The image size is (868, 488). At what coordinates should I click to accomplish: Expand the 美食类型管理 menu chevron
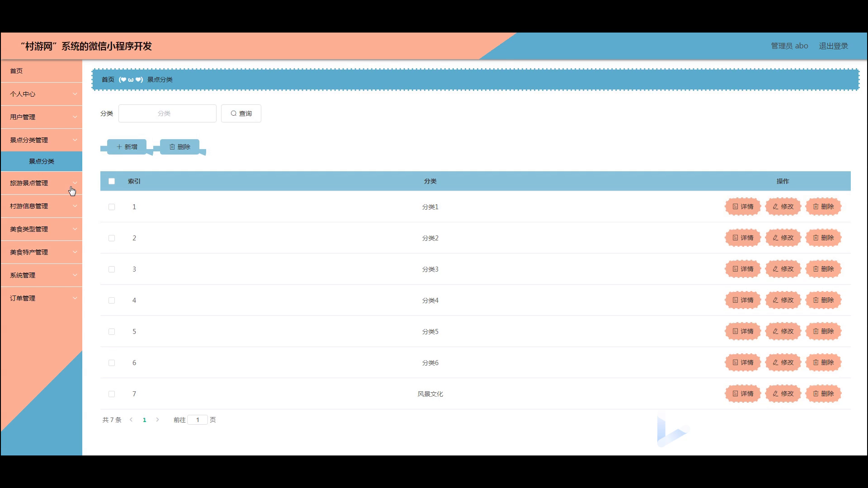coord(75,229)
